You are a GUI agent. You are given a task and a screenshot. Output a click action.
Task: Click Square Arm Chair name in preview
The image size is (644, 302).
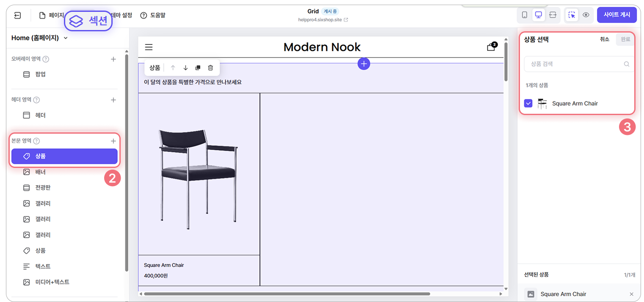(164, 265)
